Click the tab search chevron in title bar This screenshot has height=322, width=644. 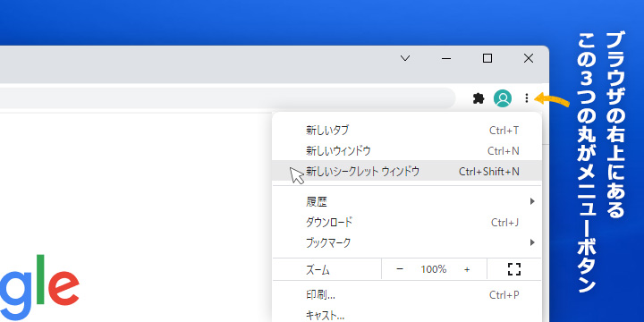point(405,58)
